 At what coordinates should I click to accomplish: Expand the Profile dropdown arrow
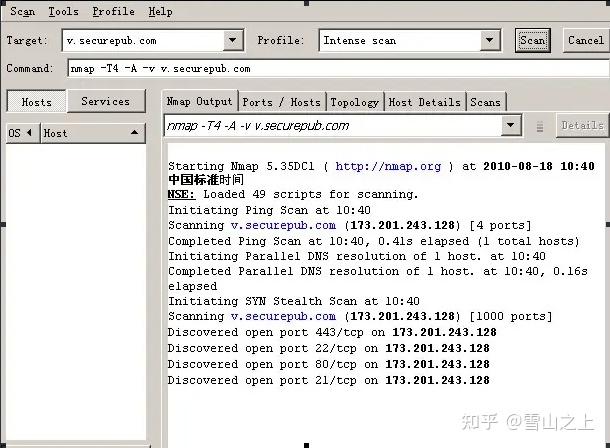click(490, 40)
